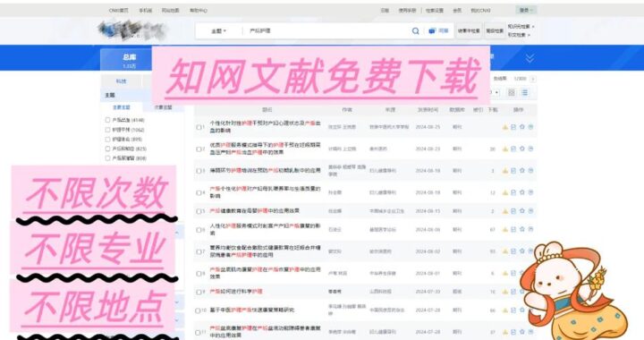This screenshot has width=644, height=340.
Task: Favorite the article in row 3
Action: [522, 170]
